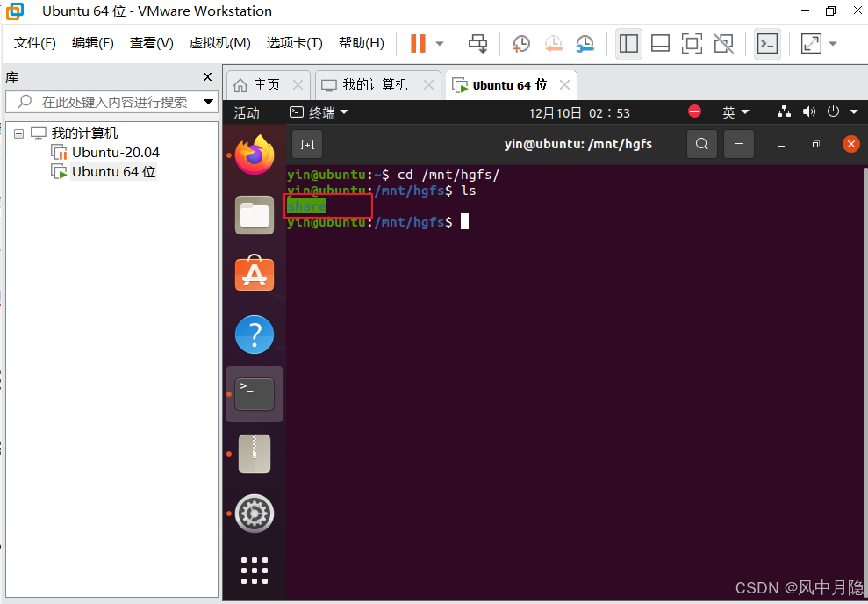Open the 终端 application menu

(x=319, y=113)
